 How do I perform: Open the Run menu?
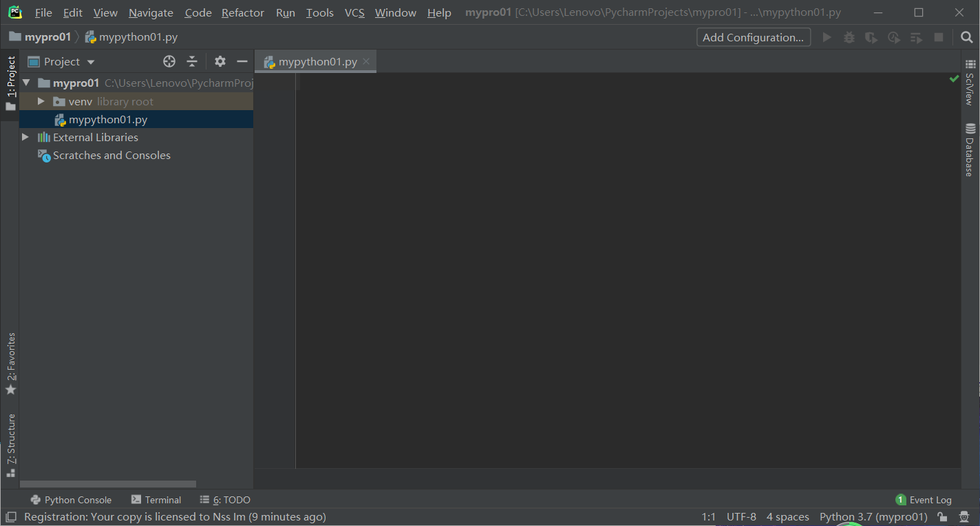(x=286, y=12)
